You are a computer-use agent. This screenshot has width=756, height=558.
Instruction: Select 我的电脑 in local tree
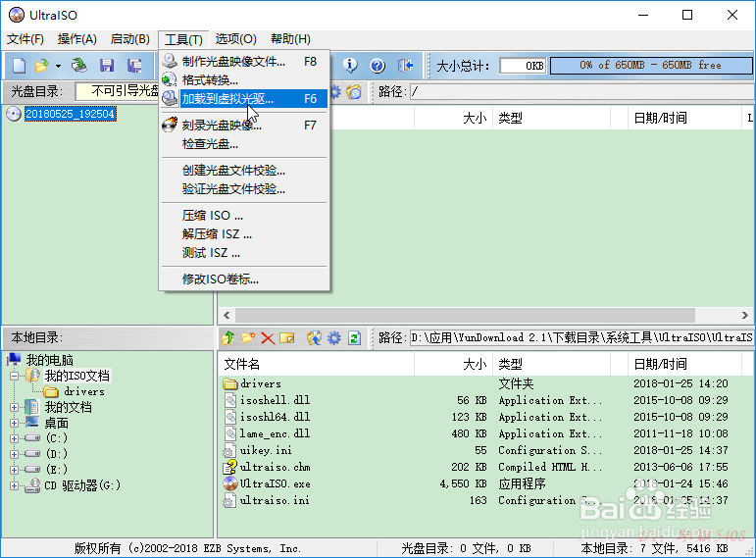[49, 360]
